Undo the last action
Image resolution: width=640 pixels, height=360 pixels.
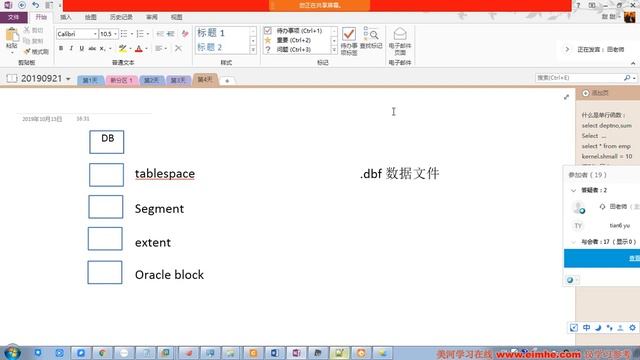point(36,5)
